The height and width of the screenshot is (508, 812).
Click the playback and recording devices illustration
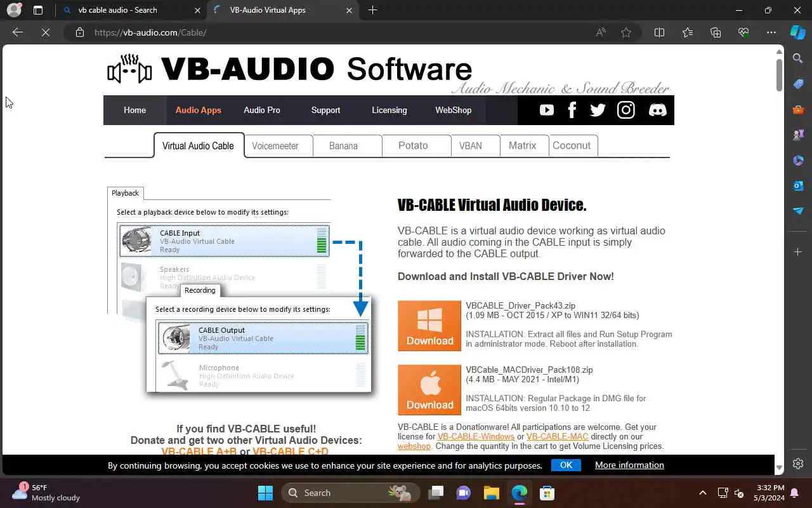tap(240, 290)
